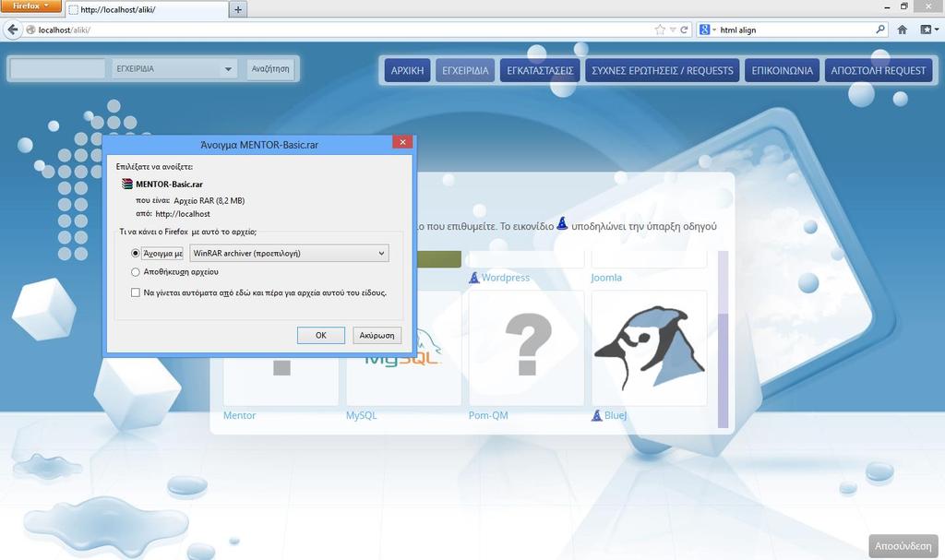Click the wizard hat icon in description text
The height and width of the screenshot is (560, 945).
pos(562,223)
